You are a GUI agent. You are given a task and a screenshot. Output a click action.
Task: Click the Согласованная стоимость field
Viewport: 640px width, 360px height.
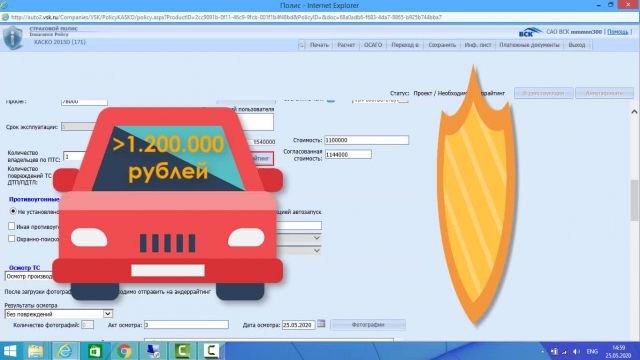(348, 154)
